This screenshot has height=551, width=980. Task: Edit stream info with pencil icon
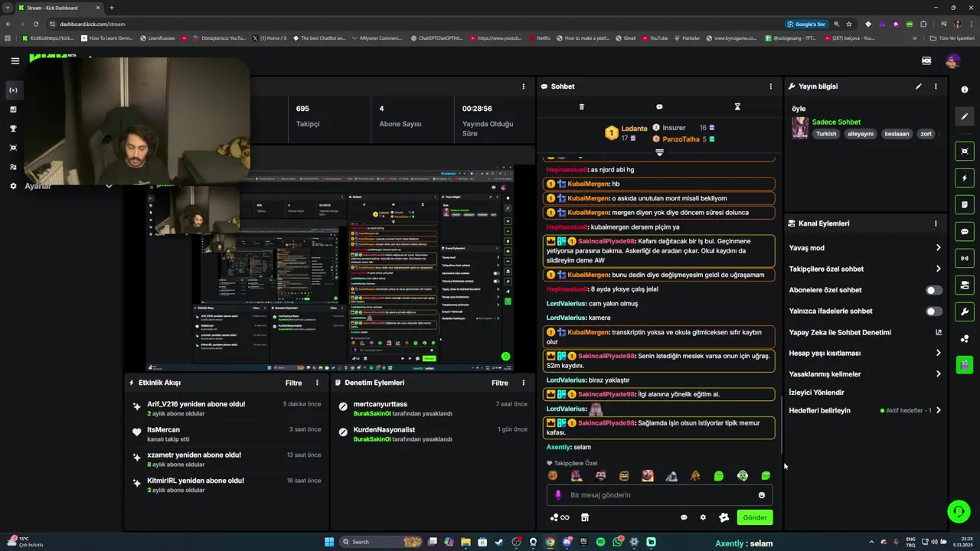[x=918, y=86]
